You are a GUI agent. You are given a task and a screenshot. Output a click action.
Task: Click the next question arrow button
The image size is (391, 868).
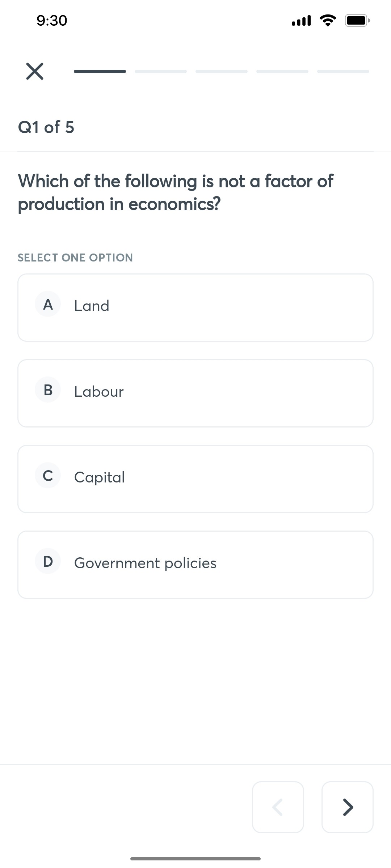click(347, 807)
